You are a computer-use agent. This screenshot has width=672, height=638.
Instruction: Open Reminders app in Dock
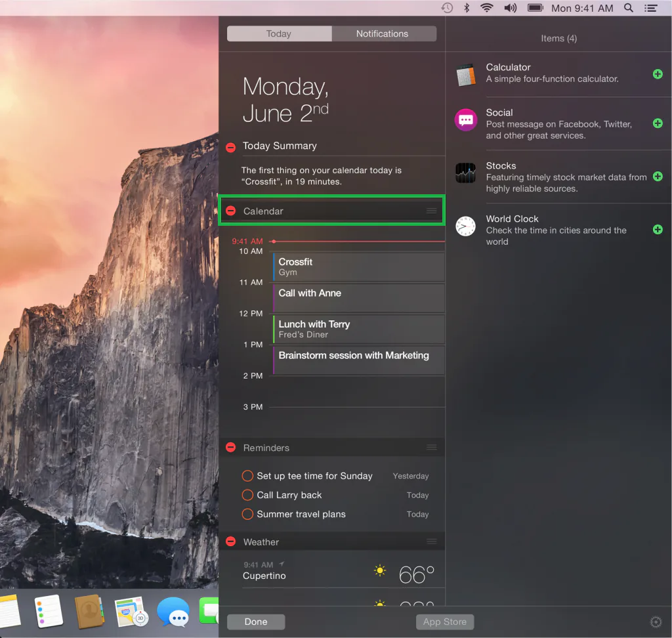click(x=48, y=612)
